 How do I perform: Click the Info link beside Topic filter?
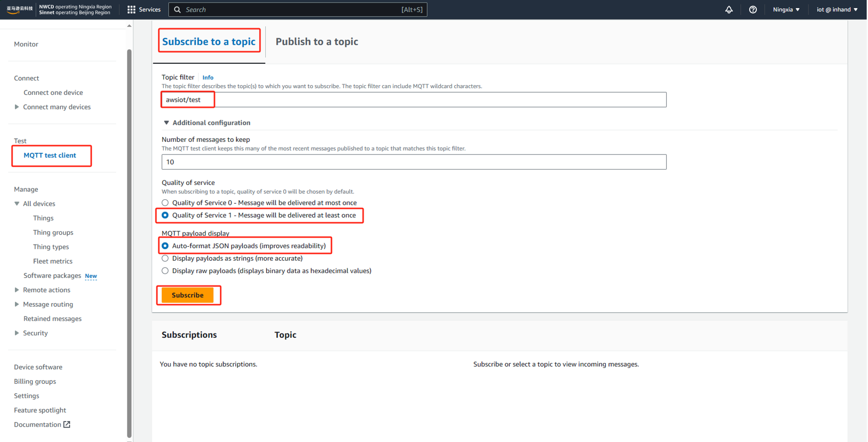(208, 78)
